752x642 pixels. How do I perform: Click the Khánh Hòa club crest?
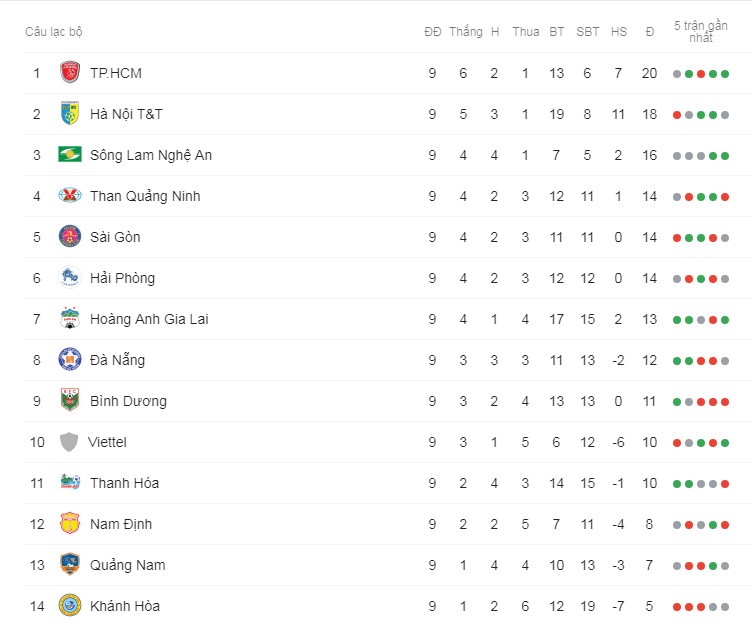(70, 605)
